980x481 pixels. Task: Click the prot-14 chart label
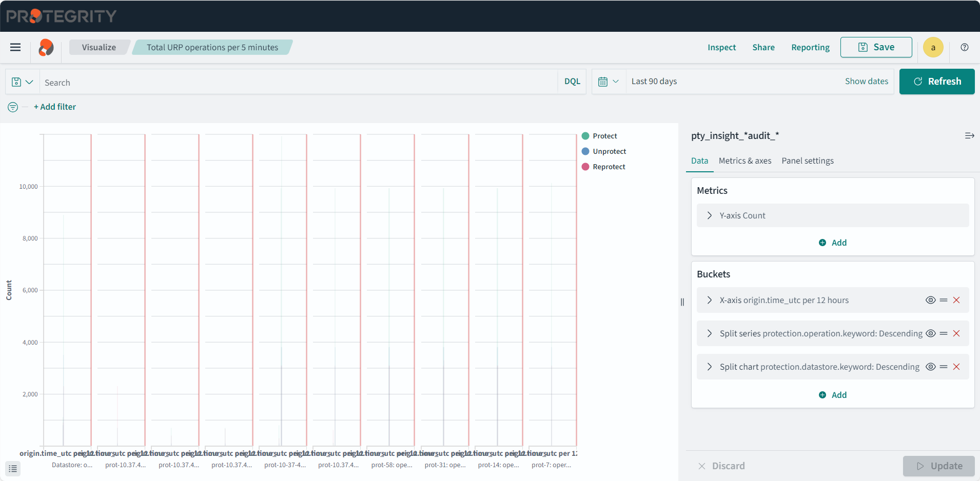(x=498, y=465)
